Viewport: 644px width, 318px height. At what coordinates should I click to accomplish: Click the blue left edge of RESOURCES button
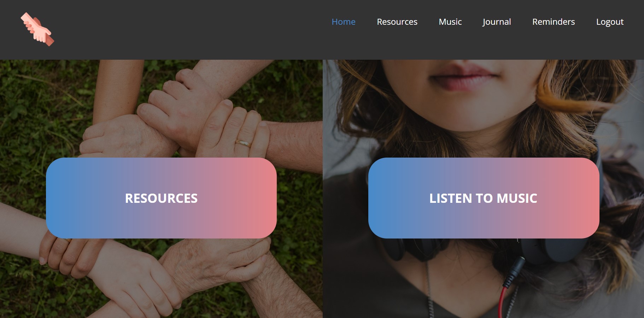click(57, 198)
